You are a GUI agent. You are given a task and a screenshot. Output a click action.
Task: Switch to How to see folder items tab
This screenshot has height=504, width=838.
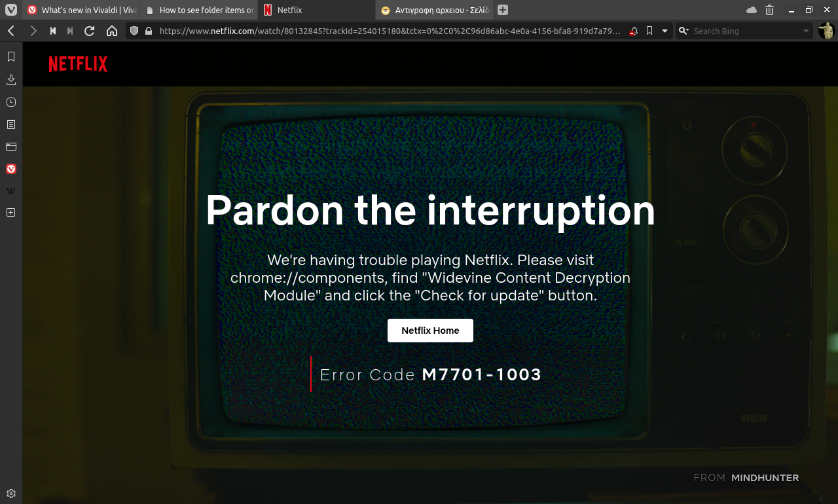click(x=199, y=10)
